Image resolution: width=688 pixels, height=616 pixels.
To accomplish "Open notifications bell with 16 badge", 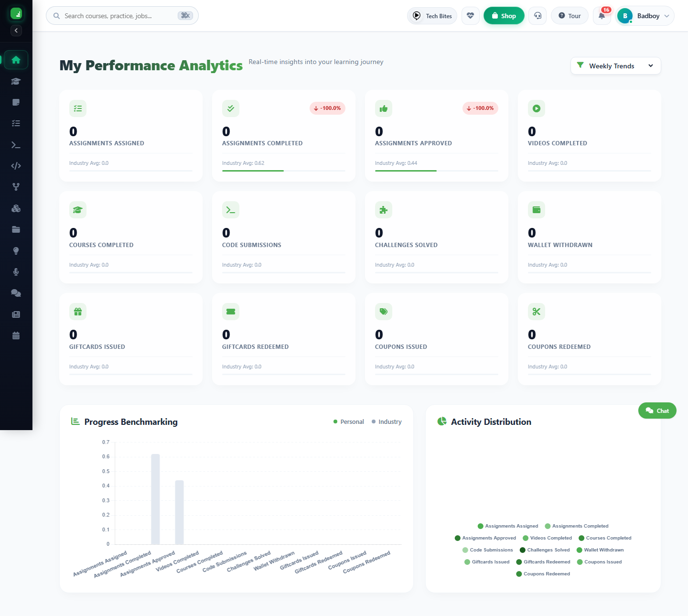I will coord(602,16).
